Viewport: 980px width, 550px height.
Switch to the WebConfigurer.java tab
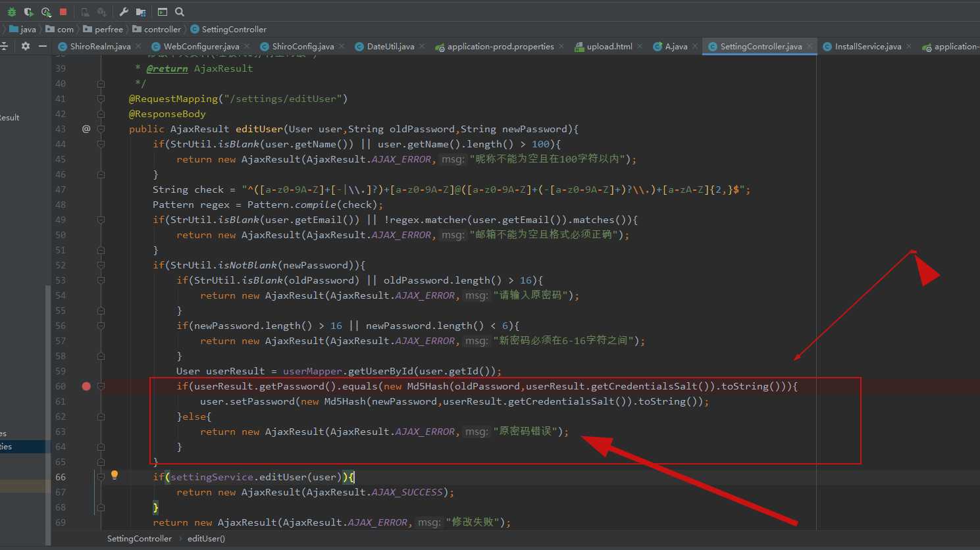[x=201, y=46]
